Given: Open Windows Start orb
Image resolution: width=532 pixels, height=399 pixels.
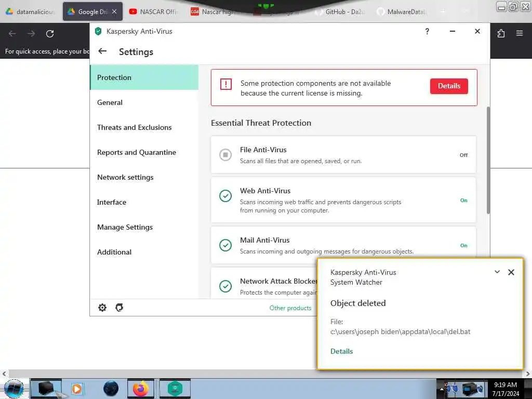Looking at the screenshot, I should (x=14, y=389).
